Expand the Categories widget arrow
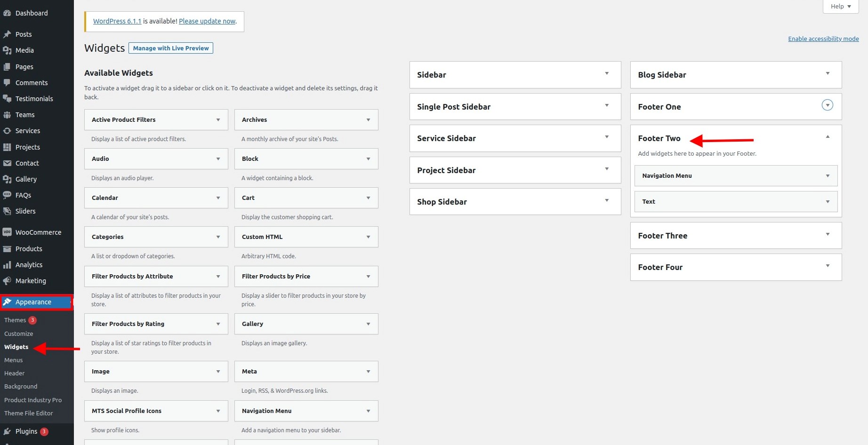The width and height of the screenshot is (868, 445). tap(218, 237)
